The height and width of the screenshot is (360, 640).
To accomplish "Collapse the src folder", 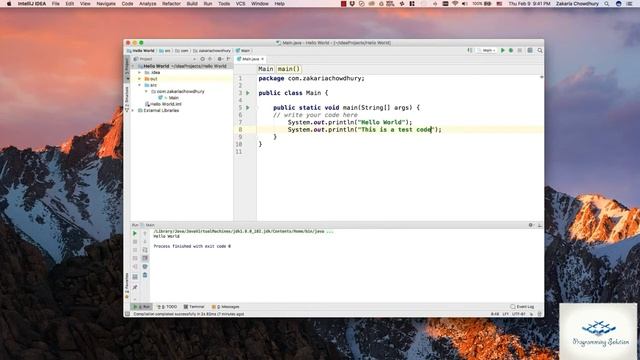I will tap(140, 85).
